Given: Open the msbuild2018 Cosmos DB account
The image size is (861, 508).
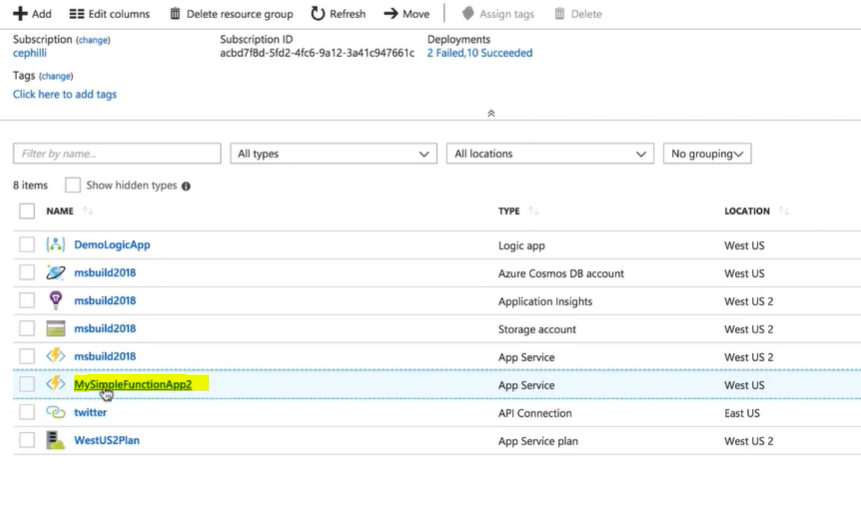Looking at the screenshot, I should click(x=105, y=272).
